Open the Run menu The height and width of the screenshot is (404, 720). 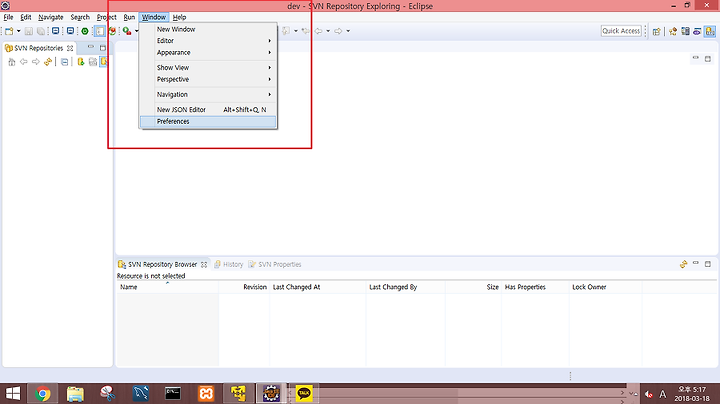(x=129, y=17)
